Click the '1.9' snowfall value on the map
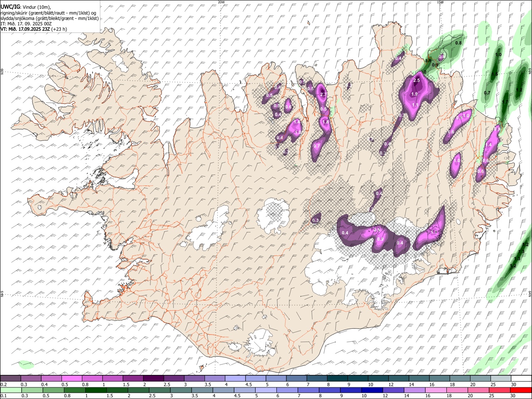The width and height of the screenshot is (532, 399). pyautogui.click(x=414, y=94)
